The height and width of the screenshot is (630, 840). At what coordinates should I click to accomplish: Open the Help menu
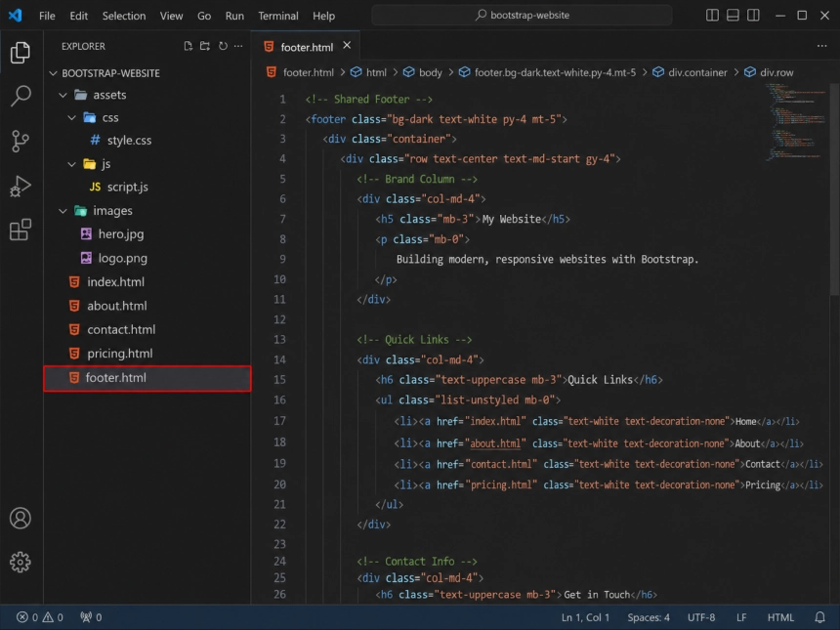click(x=323, y=16)
